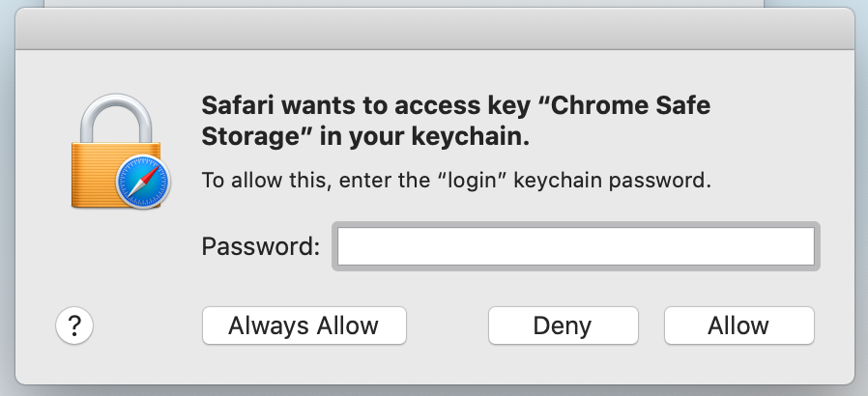Screen dimensions: 868x396
Task: Deny Safari's keychain access request
Action: (563, 325)
